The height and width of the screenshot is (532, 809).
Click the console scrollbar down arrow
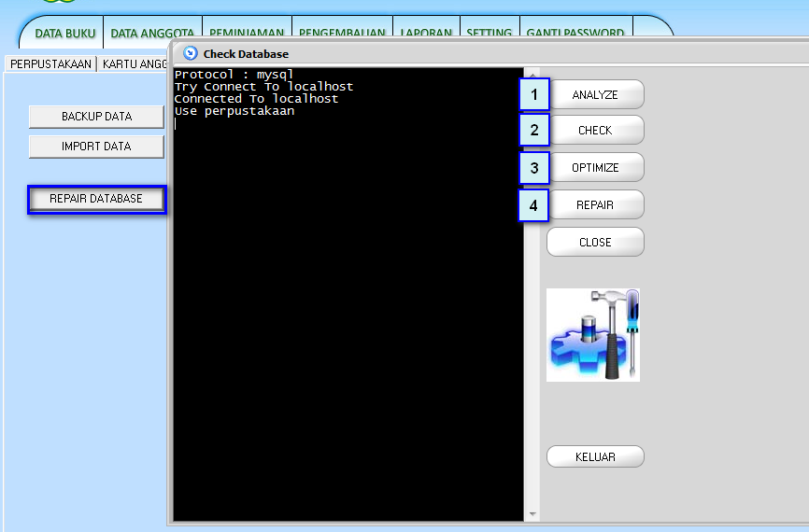[x=532, y=514]
